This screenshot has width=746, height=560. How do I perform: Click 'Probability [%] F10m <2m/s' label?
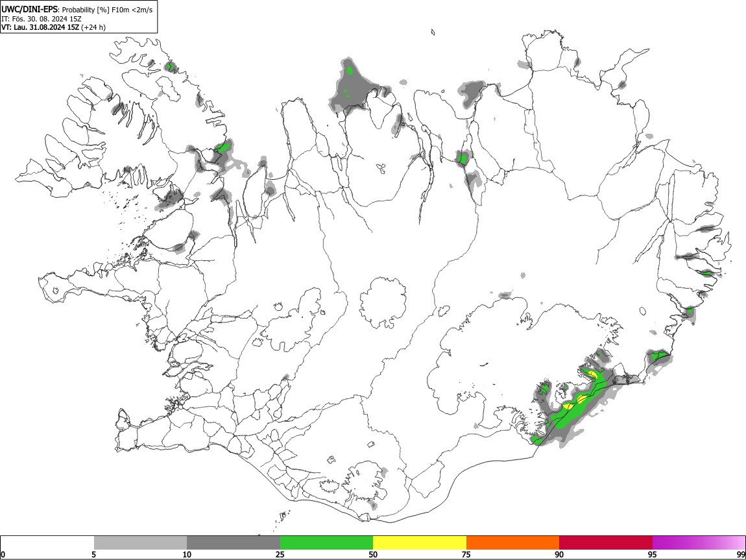click(108, 10)
